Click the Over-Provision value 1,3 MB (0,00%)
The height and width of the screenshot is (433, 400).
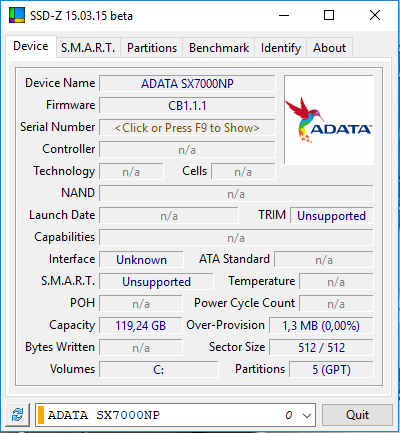[x=321, y=326]
